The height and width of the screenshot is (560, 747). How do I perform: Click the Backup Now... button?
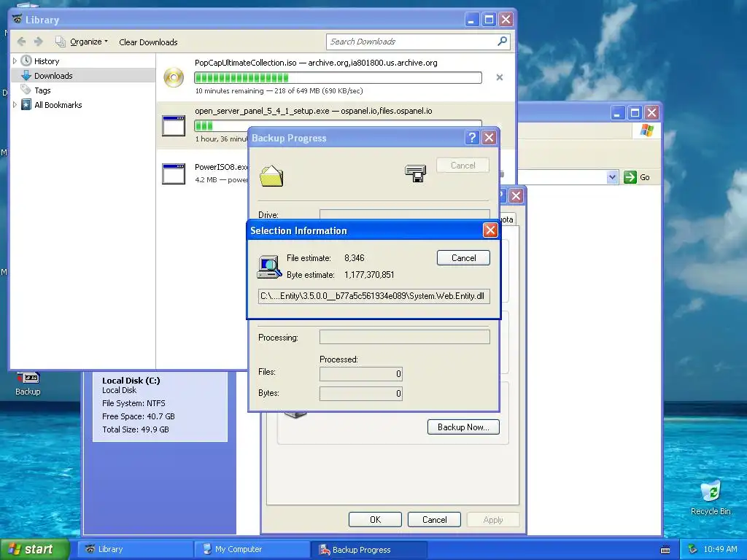(x=463, y=427)
